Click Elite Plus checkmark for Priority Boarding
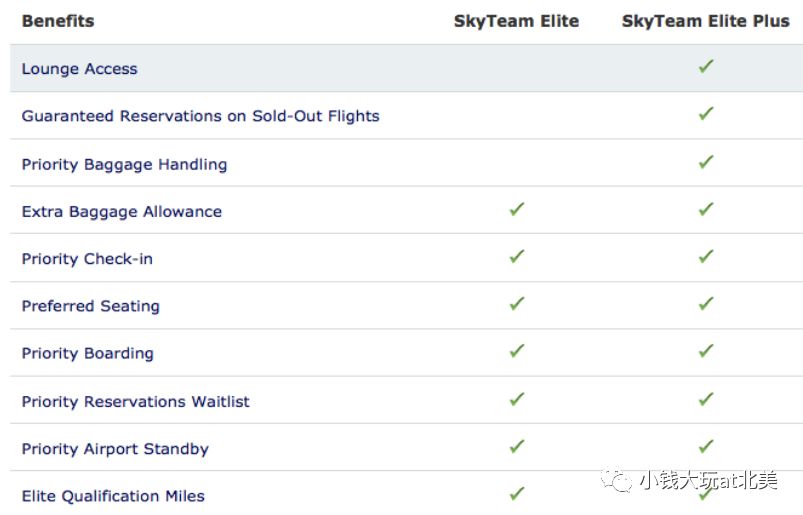This screenshot has width=803, height=515. (706, 351)
